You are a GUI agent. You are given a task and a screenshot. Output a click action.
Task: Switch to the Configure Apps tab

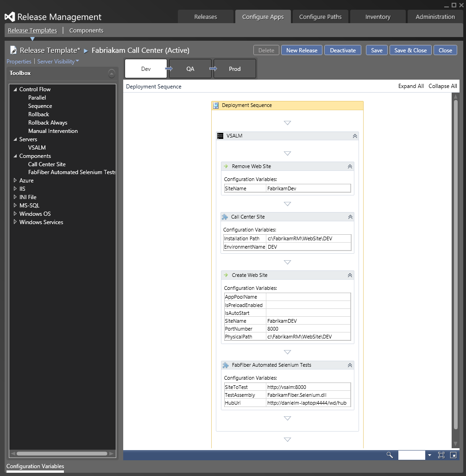coord(263,17)
